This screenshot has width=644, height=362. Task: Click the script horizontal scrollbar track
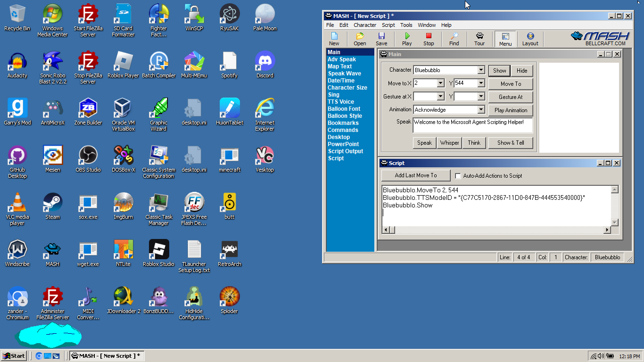point(499,230)
